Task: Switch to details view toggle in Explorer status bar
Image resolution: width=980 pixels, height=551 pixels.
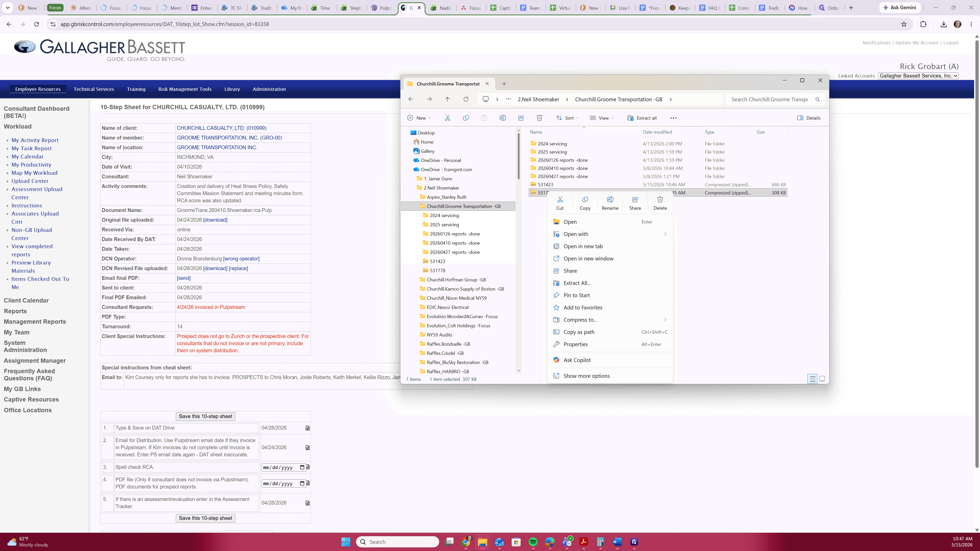Action: click(x=812, y=379)
